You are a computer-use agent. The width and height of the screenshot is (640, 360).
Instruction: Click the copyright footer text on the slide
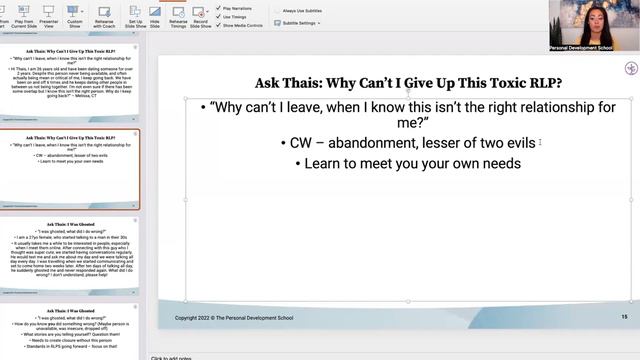tap(234, 318)
